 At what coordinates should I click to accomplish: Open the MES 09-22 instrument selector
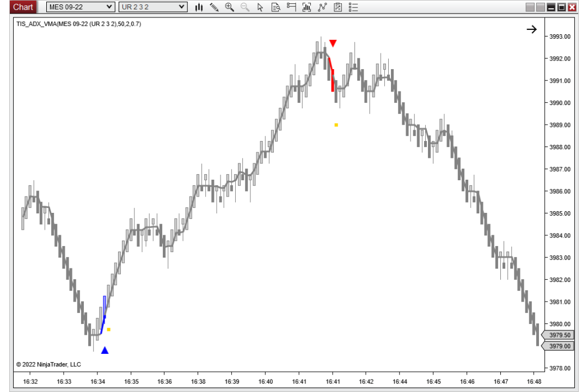pyautogui.click(x=80, y=7)
